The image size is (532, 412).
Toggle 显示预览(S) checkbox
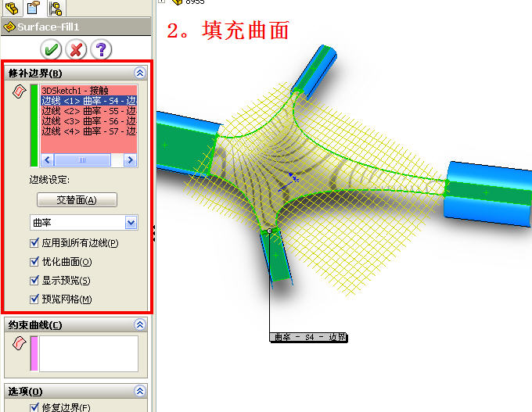(34, 280)
